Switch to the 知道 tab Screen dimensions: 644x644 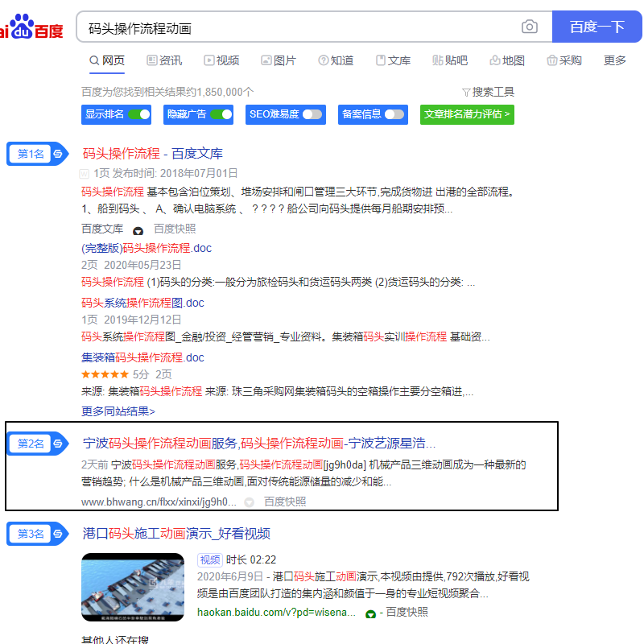336,61
